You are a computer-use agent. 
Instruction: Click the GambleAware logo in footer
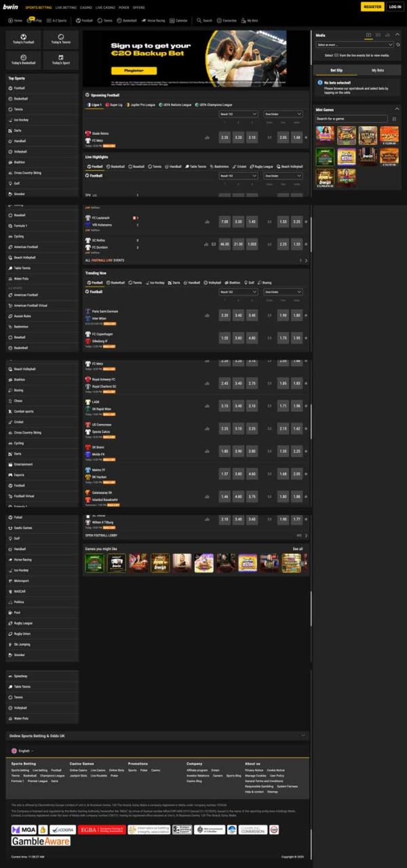tap(41, 841)
